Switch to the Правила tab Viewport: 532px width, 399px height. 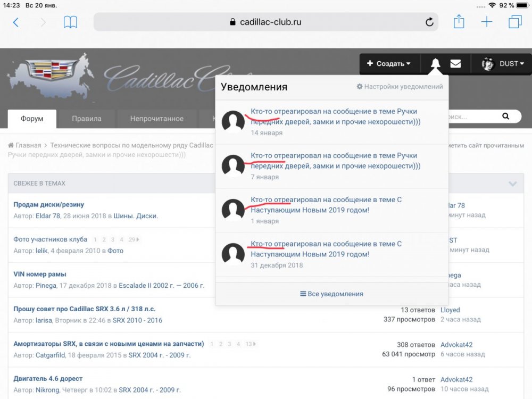(86, 119)
